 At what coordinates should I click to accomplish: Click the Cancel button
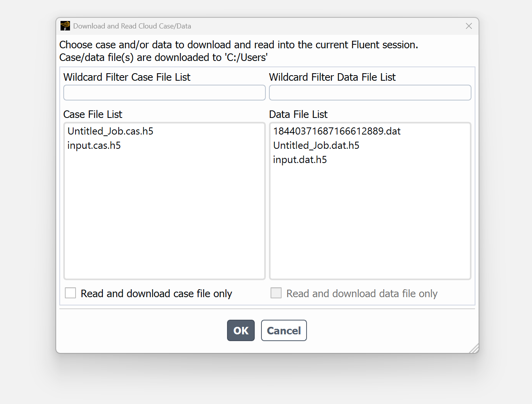coord(284,330)
